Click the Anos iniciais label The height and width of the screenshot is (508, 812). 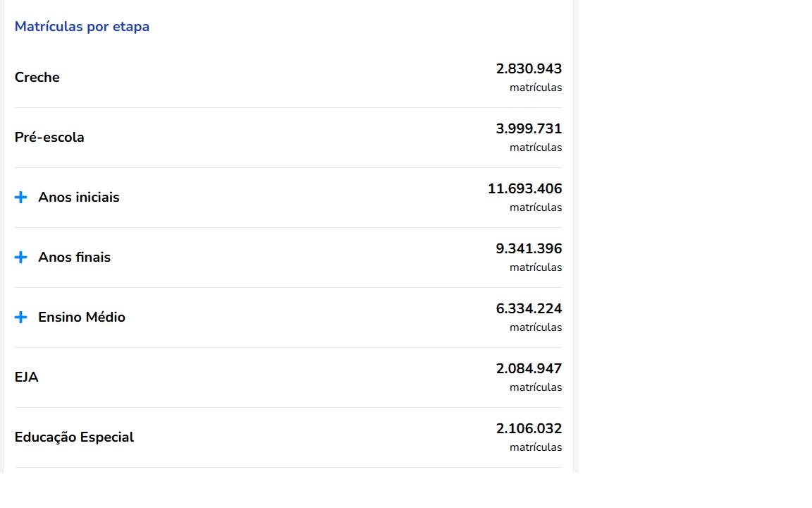point(79,198)
